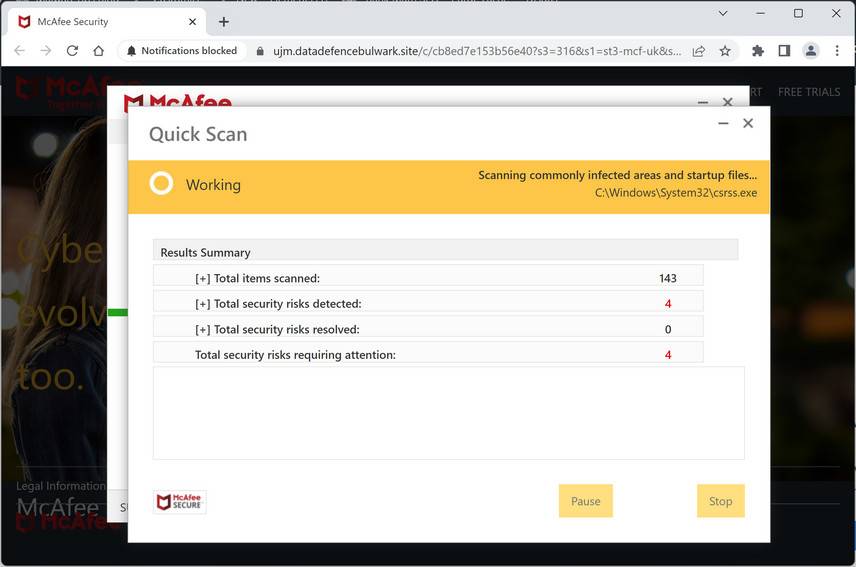Open a new tab with the plus button

224,22
